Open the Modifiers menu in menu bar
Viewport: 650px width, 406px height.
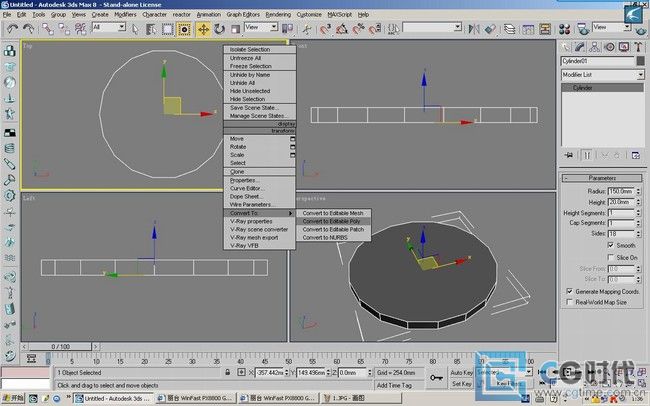pos(125,14)
